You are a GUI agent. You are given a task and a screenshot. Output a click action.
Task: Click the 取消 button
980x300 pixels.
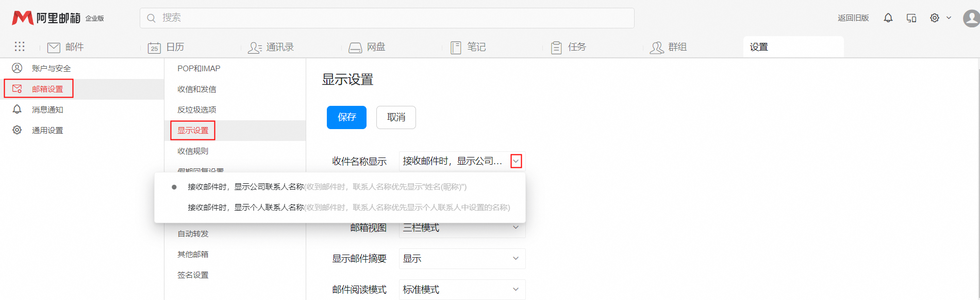[x=396, y=117]
